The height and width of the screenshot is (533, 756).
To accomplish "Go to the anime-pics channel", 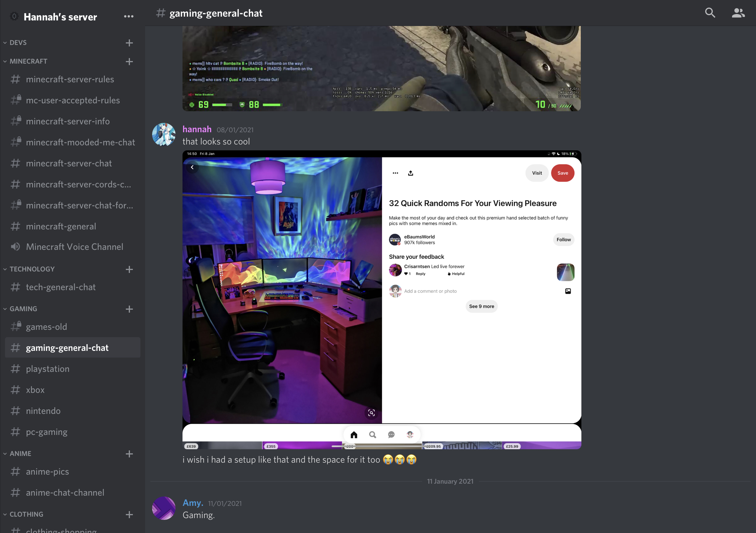I will click(x=47, y=471).
